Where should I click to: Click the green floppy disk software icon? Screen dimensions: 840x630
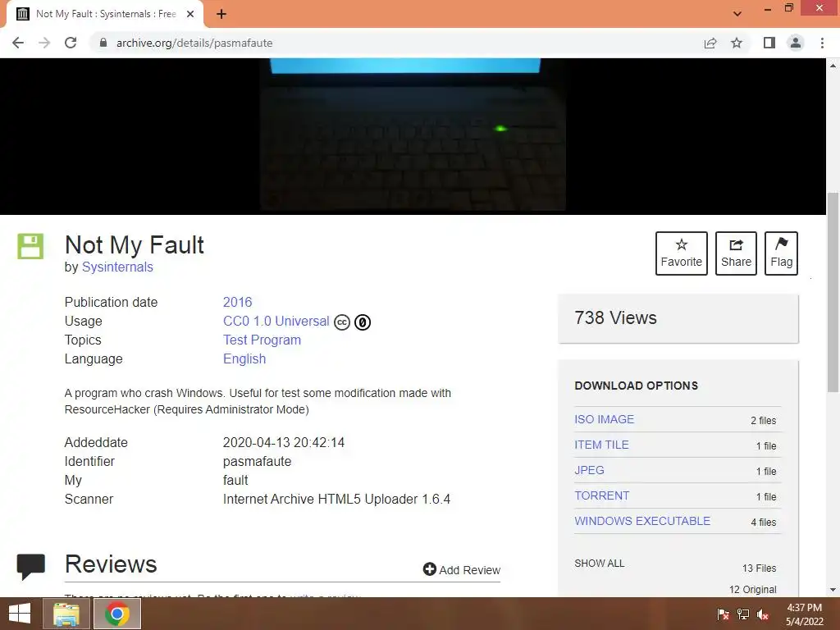(x=30, y=246)
